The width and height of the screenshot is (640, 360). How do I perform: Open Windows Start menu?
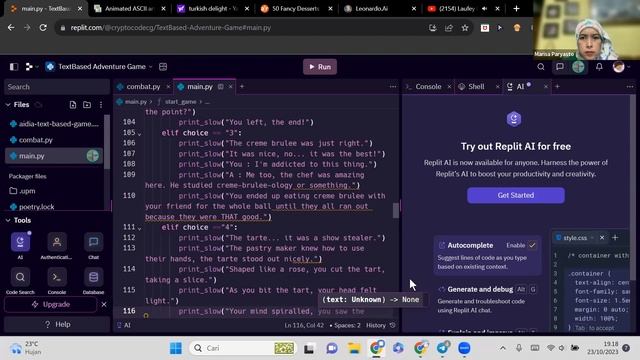coord(176,348)
